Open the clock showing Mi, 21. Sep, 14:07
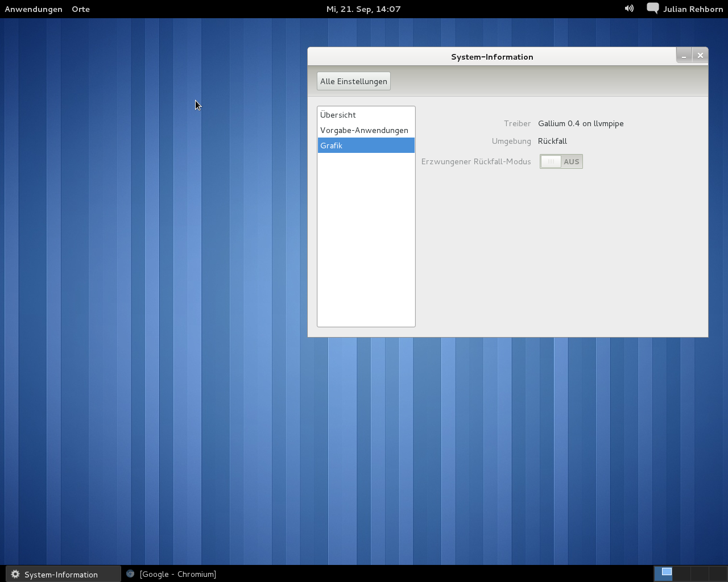Viewport: 728px width, 582px height. coord(363,9)
